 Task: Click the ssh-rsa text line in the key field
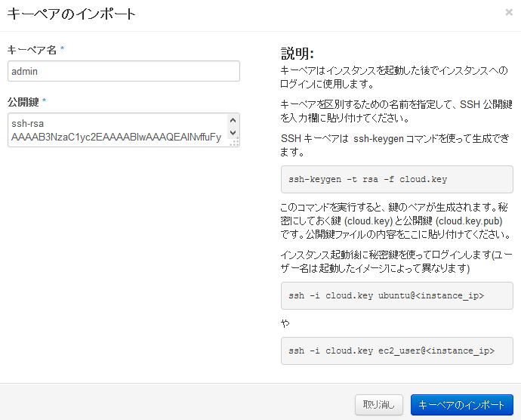tap(28, 123)
